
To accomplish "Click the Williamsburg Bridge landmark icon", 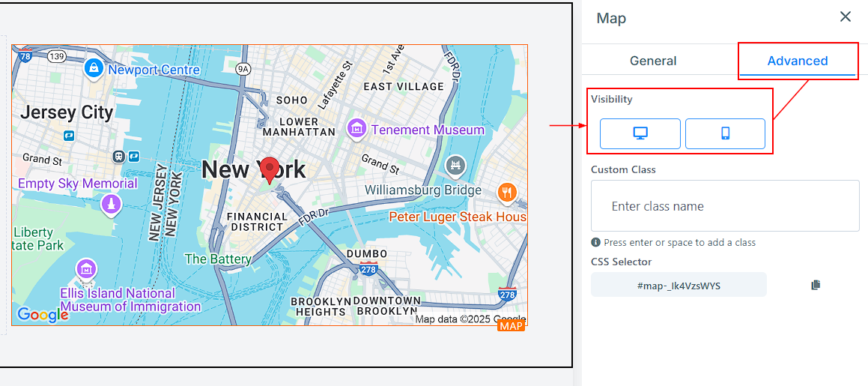I will coord(455,165).
